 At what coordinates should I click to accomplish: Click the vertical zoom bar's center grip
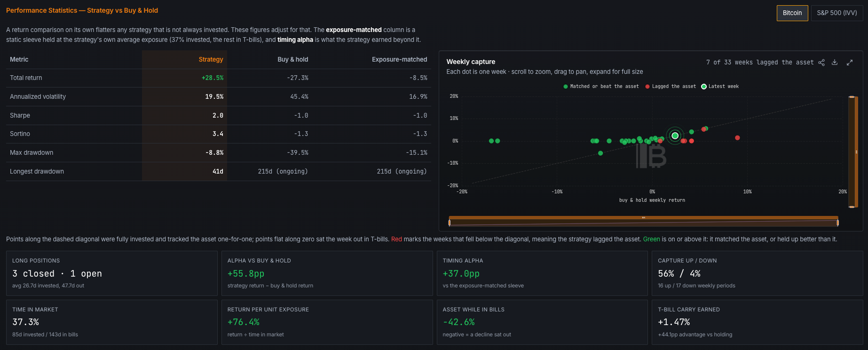click(856, 152)
